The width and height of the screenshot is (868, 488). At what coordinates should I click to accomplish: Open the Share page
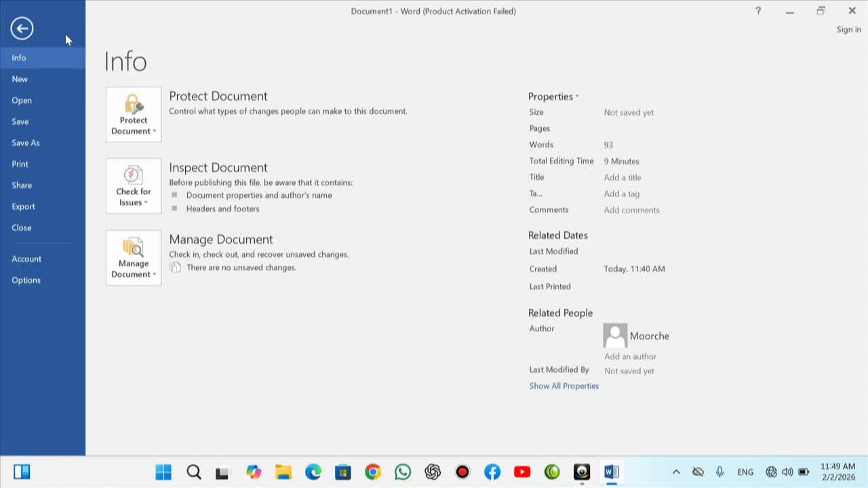[43, 185]
